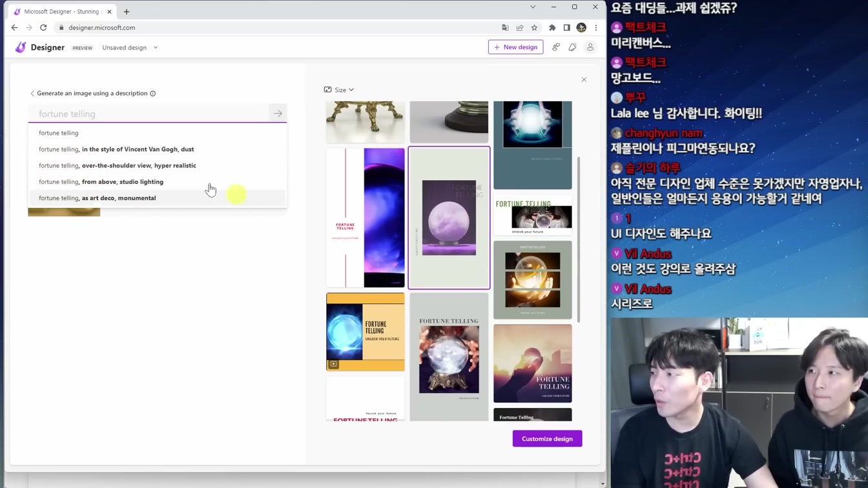Select the gray design with golden glowing orb
868x488 pixels.
point(533,280)
